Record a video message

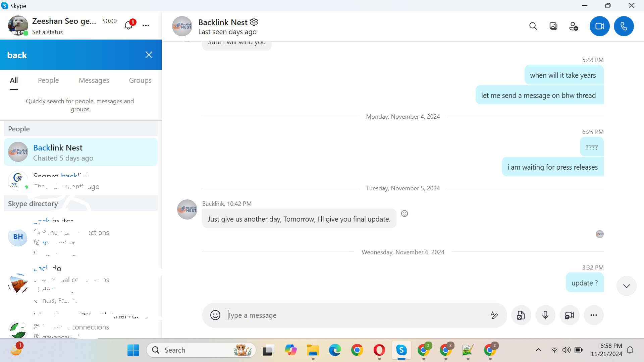(x=570, y=315)
